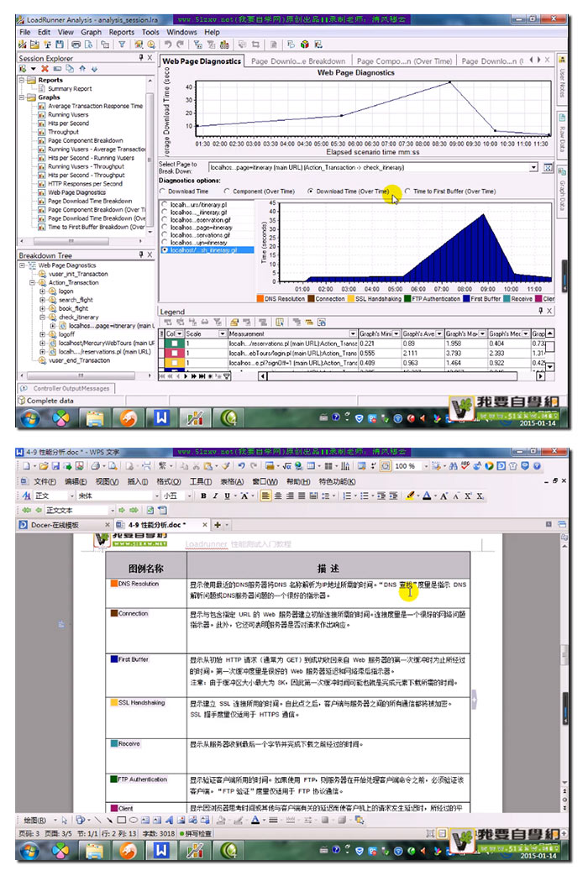Open the Select Page to Break Down dropdown

(533, 167)
